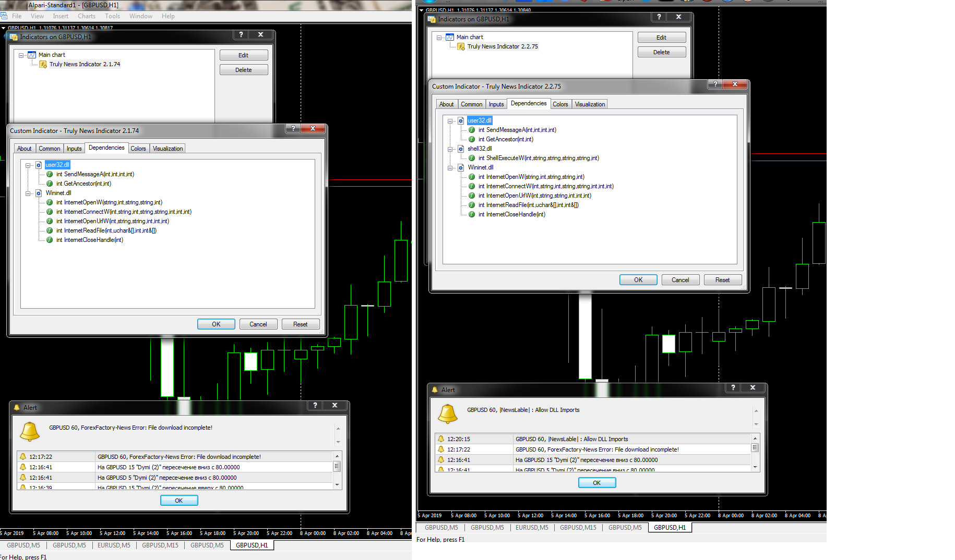Open the View menu
Screen dimensions: 955x560
[x=37, y=16]
